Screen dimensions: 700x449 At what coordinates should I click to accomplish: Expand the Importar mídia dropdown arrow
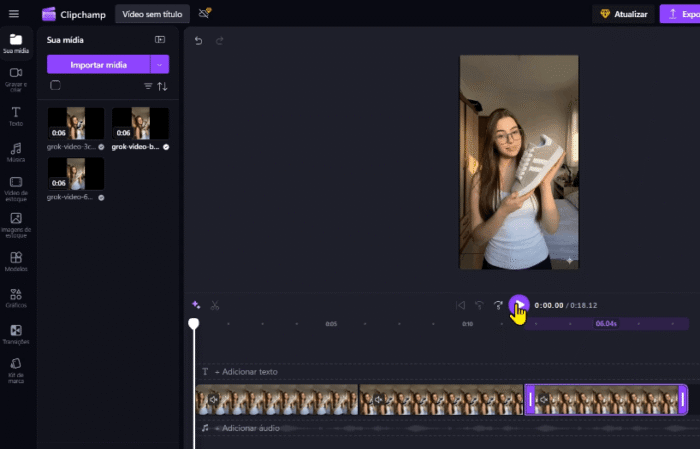pos(159,64)
